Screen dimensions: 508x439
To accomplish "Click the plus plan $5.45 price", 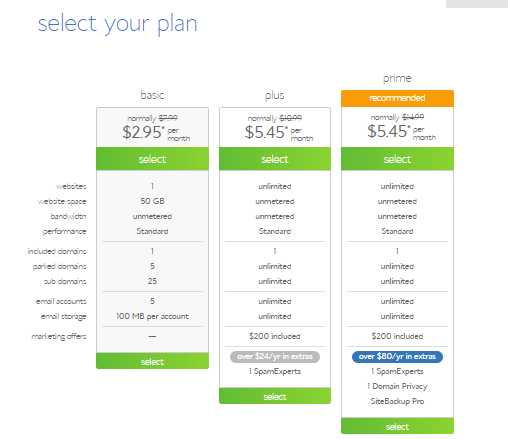I will coord(266,132).
